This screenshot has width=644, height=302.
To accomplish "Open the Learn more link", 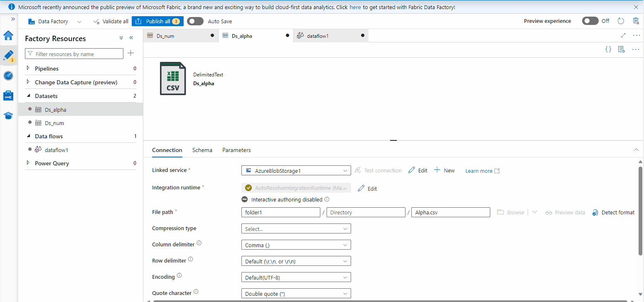I will [x=482, y=171].
